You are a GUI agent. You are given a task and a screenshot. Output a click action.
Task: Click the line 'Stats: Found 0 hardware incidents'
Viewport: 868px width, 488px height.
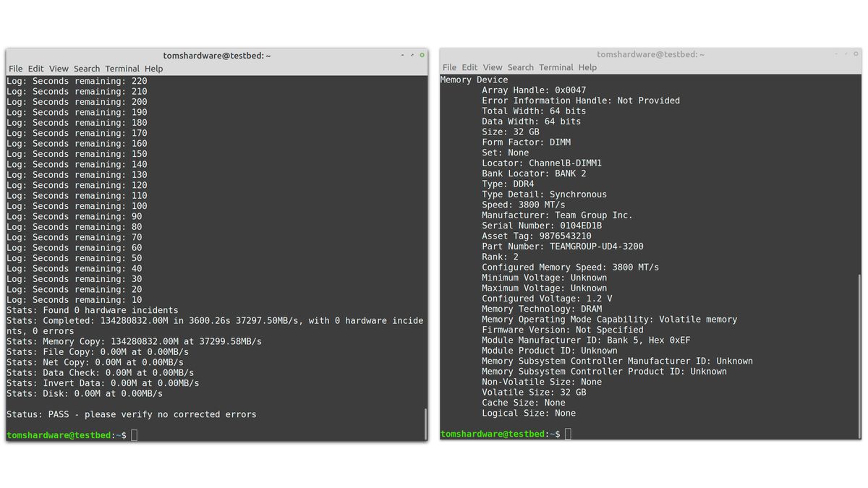click(x=93, y=310)
